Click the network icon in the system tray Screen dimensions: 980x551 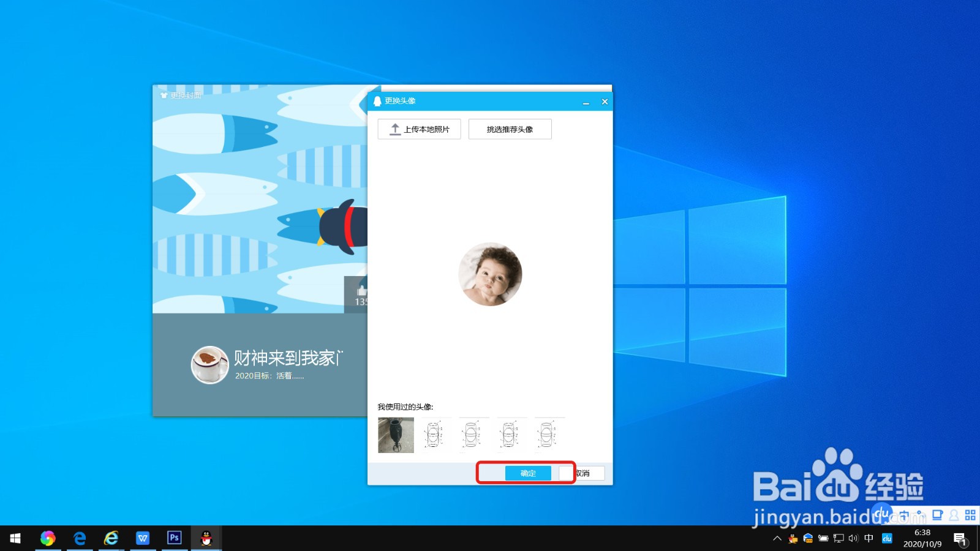(x=838, y=539)
